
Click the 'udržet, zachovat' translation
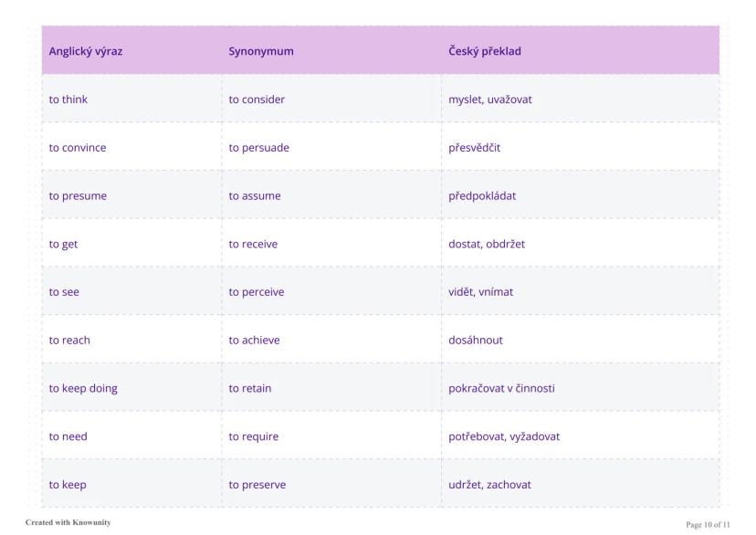489,485
